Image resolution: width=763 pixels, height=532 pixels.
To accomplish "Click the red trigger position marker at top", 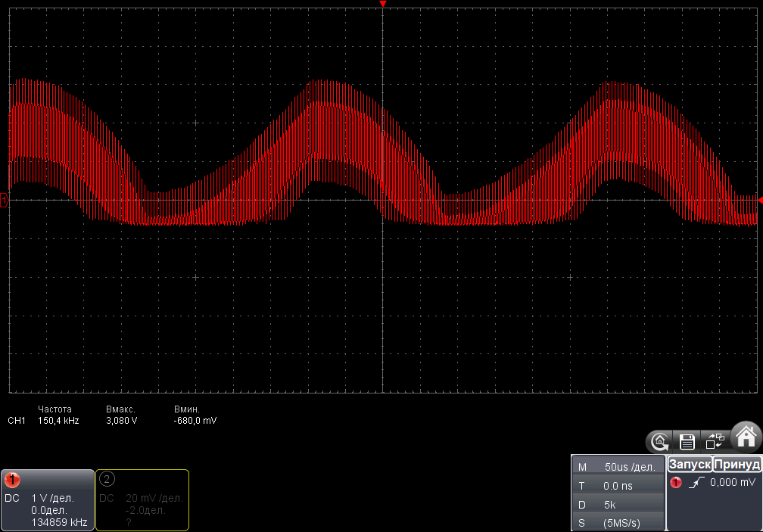I will pyautogui.click(x=383, y=5).
